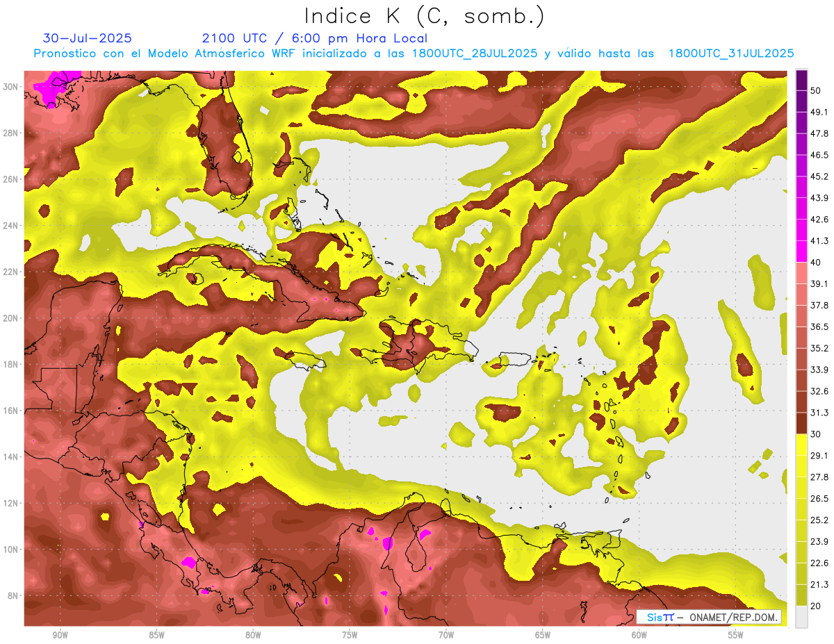Screen dimensions: 834x644
Task: Click the colorbar value 23.9
Action: coord(819,542)
